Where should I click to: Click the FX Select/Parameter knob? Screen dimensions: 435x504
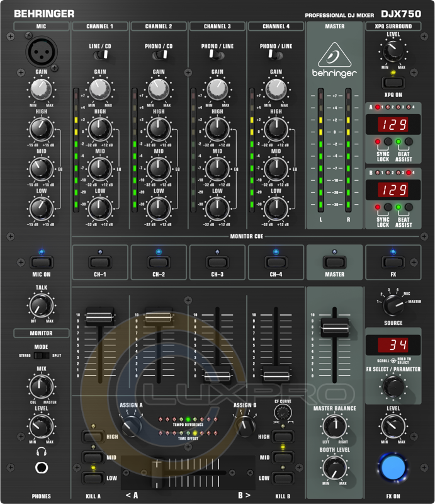(393, 384)
